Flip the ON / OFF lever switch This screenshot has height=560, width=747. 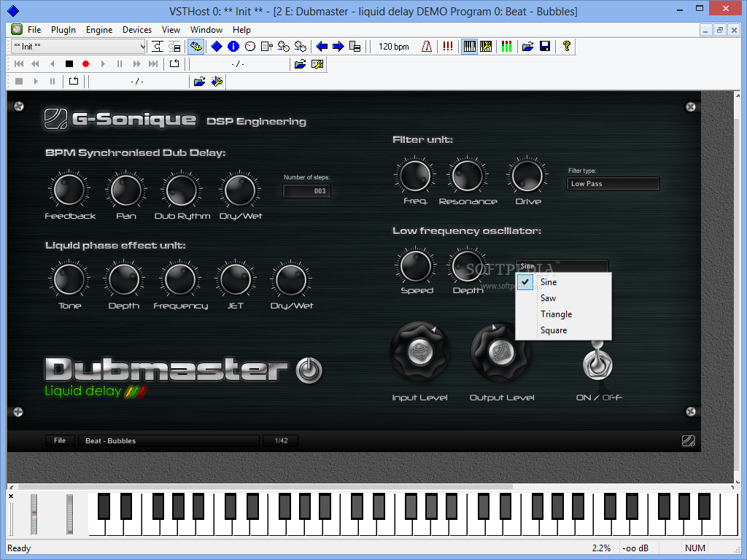(597, 362)
